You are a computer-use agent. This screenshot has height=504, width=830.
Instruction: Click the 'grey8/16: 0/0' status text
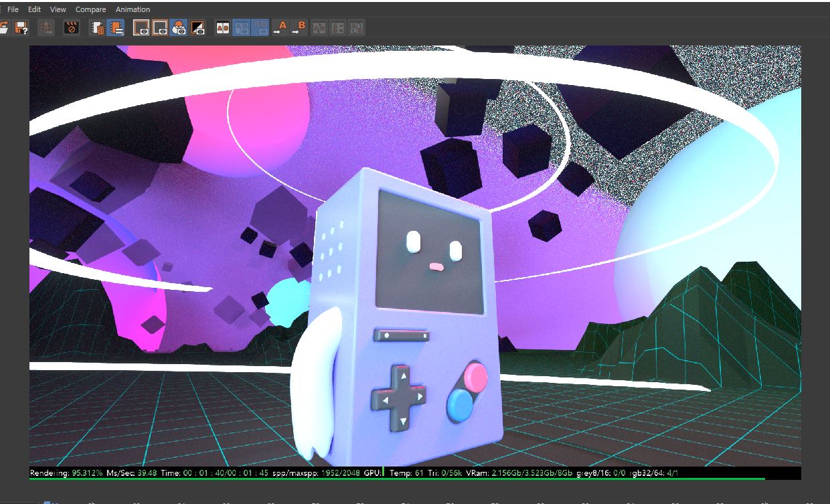tap(602, 473)
